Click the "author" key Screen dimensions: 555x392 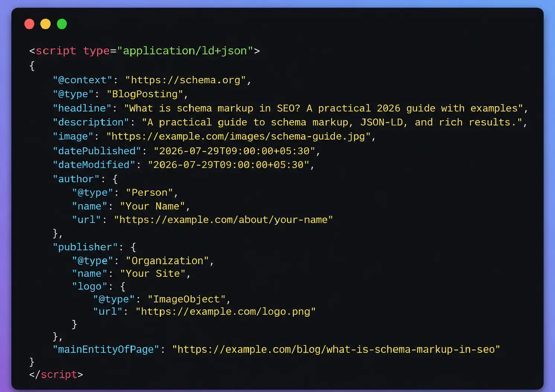[x=76, y=179]
